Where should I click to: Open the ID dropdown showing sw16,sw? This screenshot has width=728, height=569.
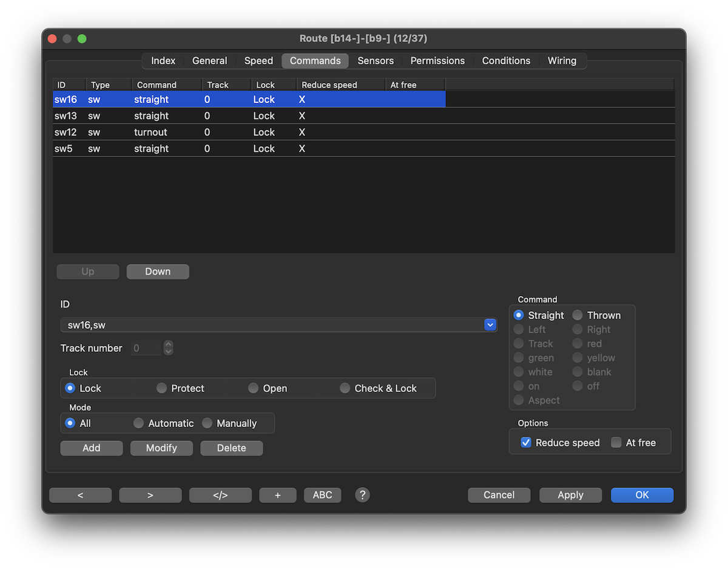[x=490, y=325]
